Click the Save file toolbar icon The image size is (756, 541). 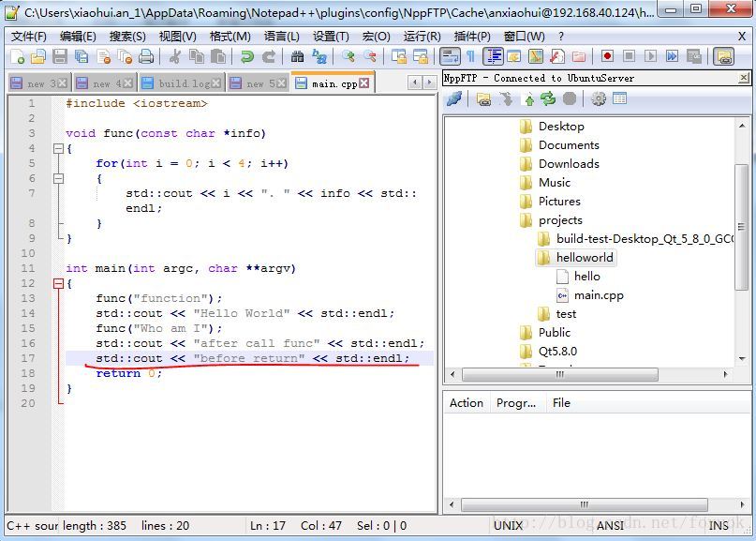click(59, 57)
